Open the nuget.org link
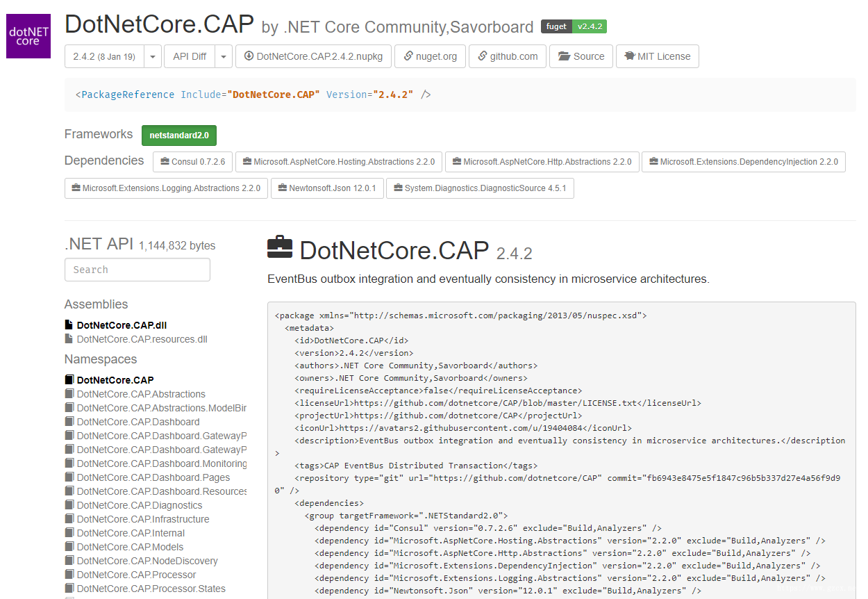The image size is (868, 599). tap(430, 57)
